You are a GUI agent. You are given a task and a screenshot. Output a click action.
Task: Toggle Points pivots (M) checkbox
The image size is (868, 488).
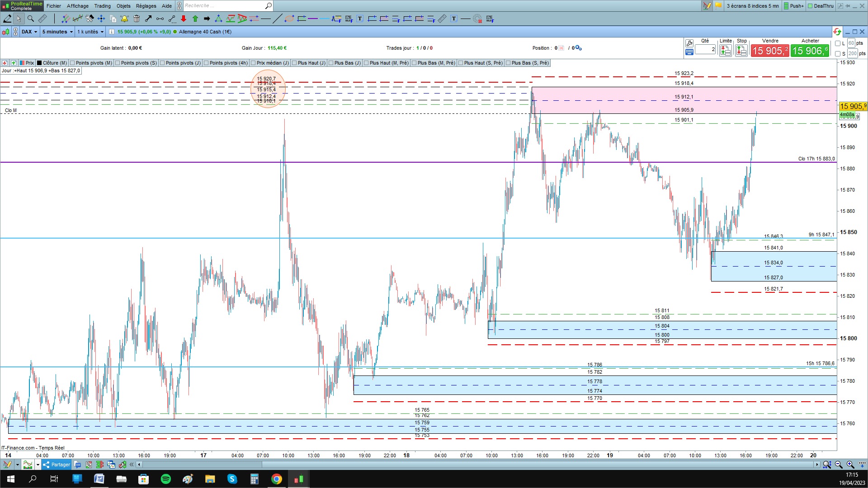[72, 63]
